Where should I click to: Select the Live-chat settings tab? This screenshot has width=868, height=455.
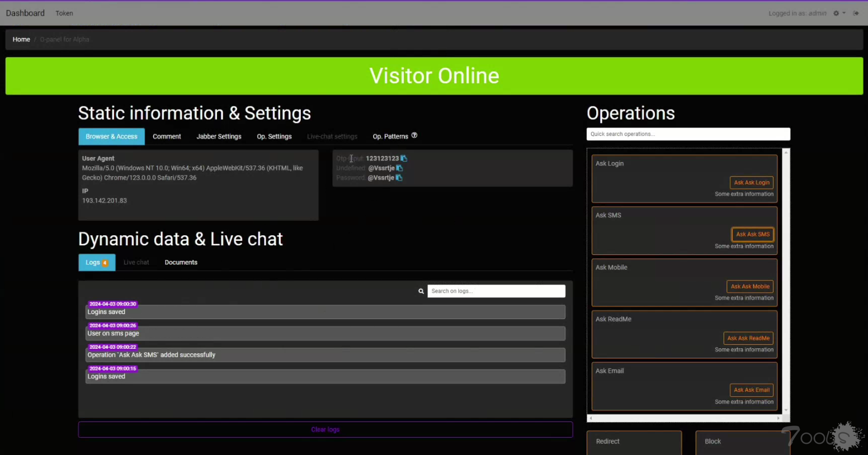(332, 136)
